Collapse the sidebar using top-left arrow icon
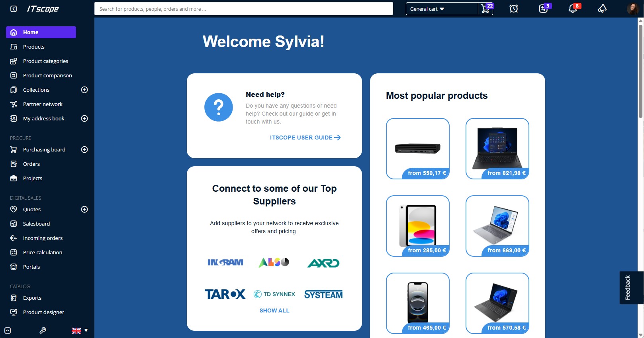The height and width of the screenshot is (338, 644). click(x=14, y=9)
